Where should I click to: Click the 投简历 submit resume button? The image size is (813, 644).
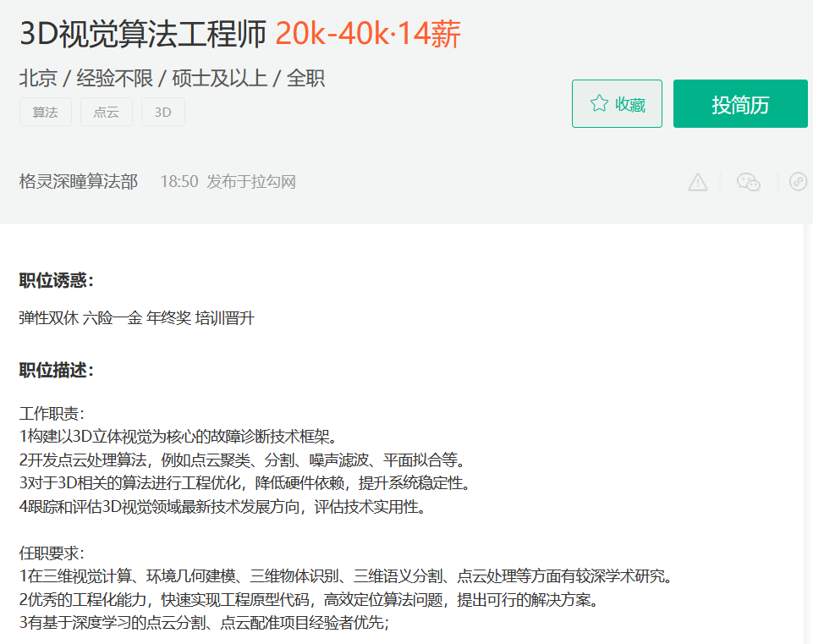[x=740, y=104]
